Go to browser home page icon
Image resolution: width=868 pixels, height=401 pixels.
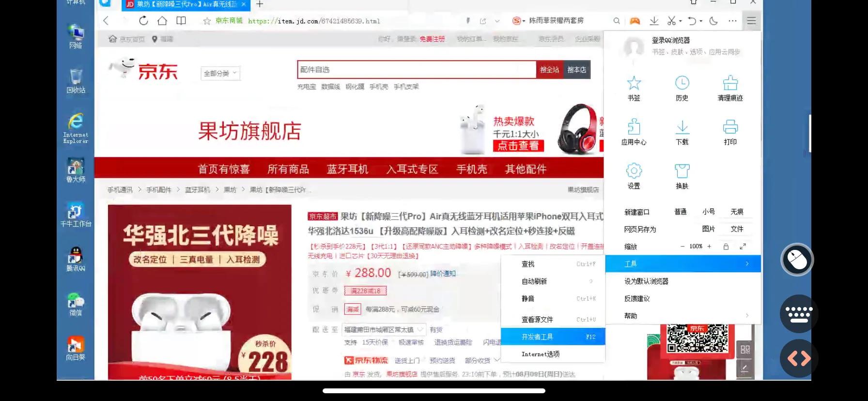(x=162, y=20)
